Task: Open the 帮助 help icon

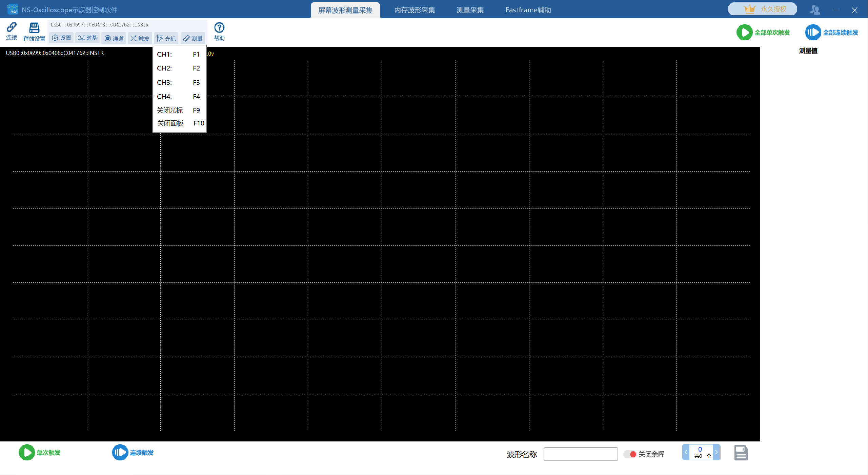Action: point(219,28)
